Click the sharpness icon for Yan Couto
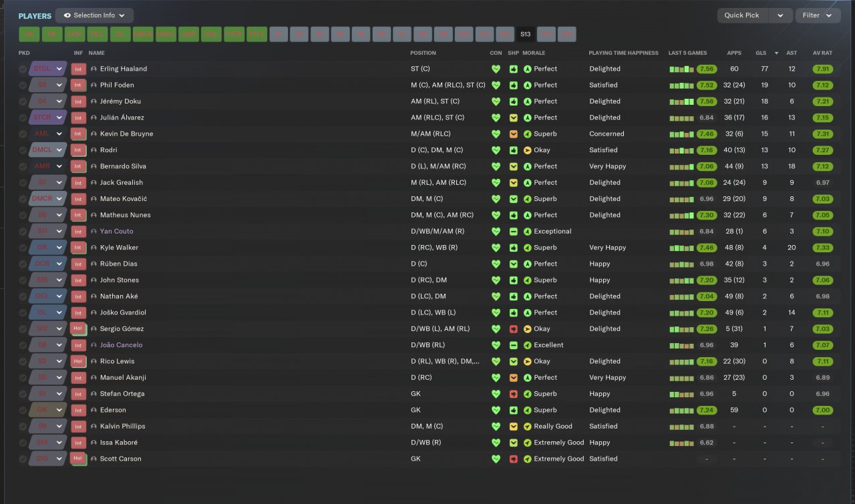 point(513,232)
